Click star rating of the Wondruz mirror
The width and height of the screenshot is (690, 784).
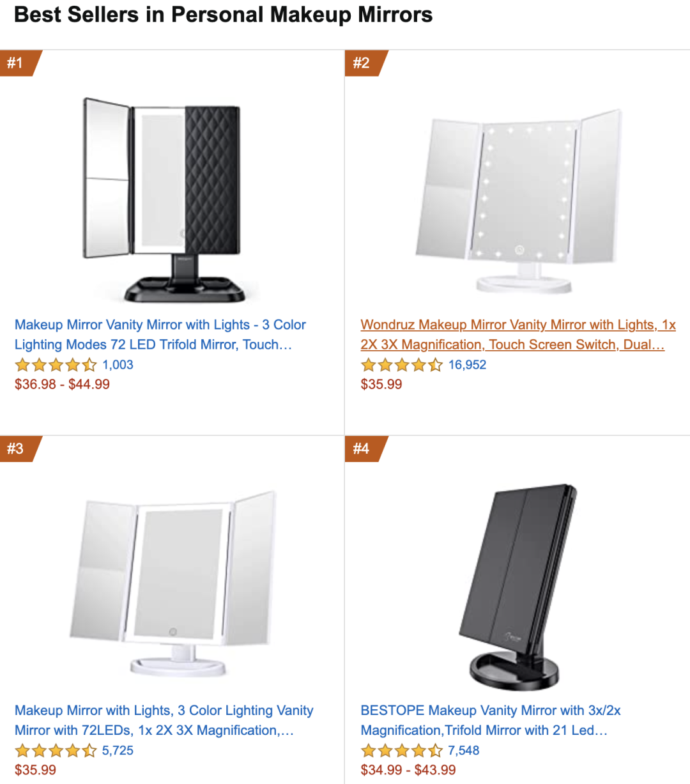point(401,365)
